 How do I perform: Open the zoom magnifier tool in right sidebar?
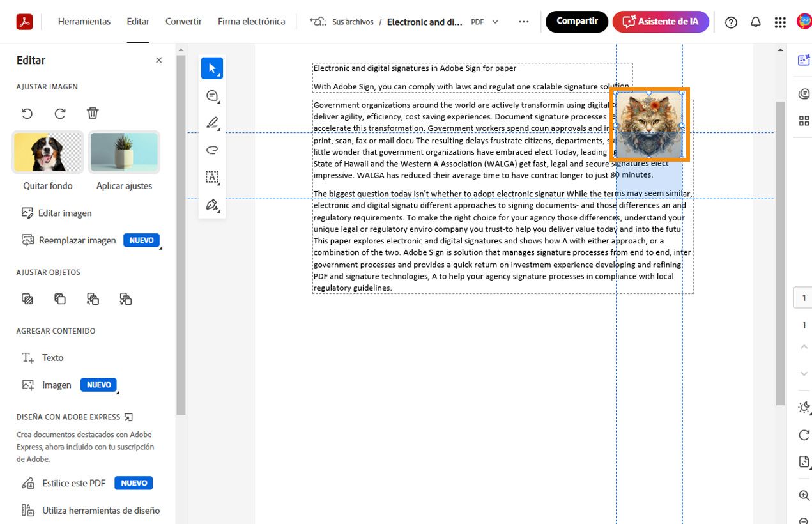tap(803, 495)
